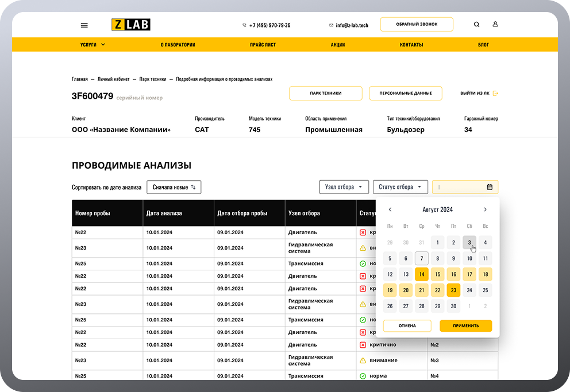Go to previous month in calendar
This screenshot has width=570, height=392.
[390, 209]
